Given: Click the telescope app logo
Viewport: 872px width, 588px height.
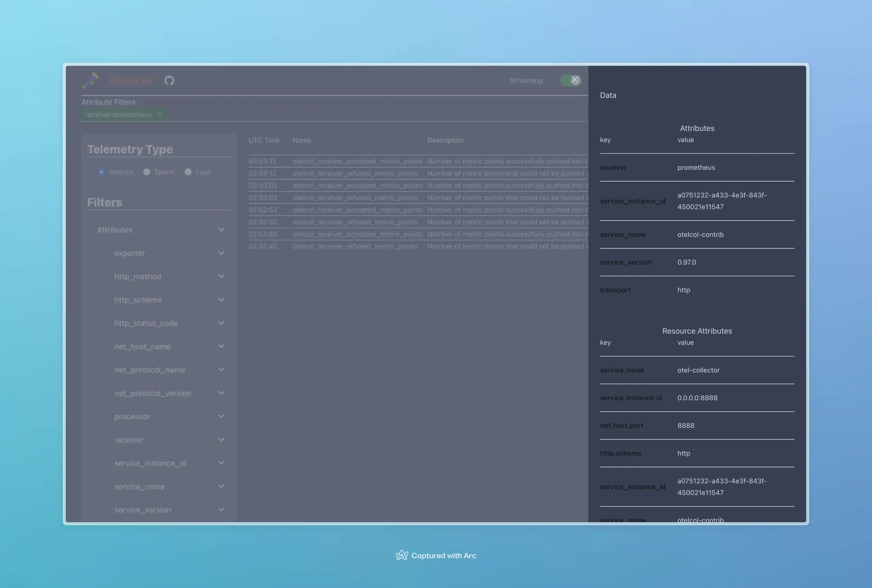Looking at the screenshot, I should coord(90,80).
